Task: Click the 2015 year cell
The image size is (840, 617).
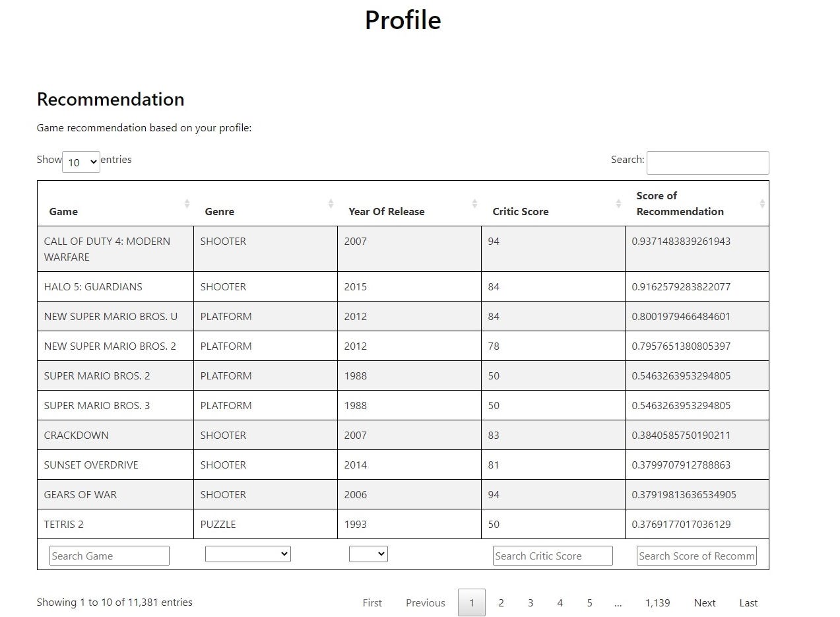Action: point(409,286)
